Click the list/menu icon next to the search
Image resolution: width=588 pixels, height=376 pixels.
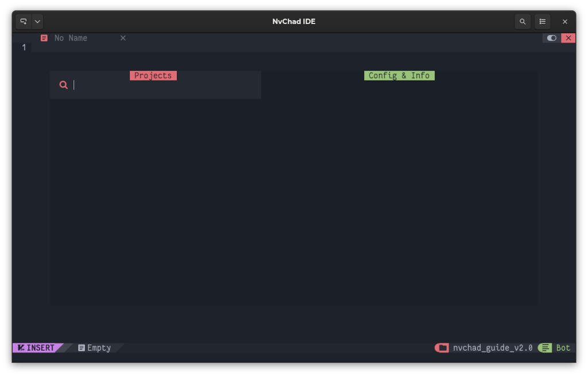click(x=542, y=21)
